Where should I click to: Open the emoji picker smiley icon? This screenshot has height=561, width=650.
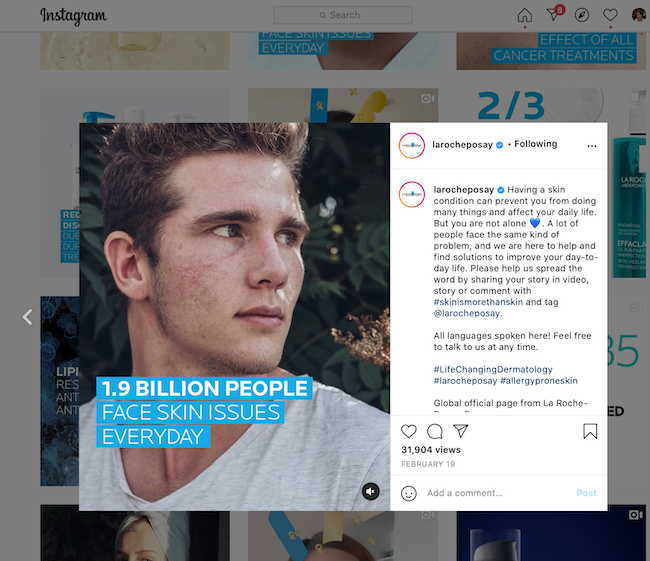coord(409,493)
